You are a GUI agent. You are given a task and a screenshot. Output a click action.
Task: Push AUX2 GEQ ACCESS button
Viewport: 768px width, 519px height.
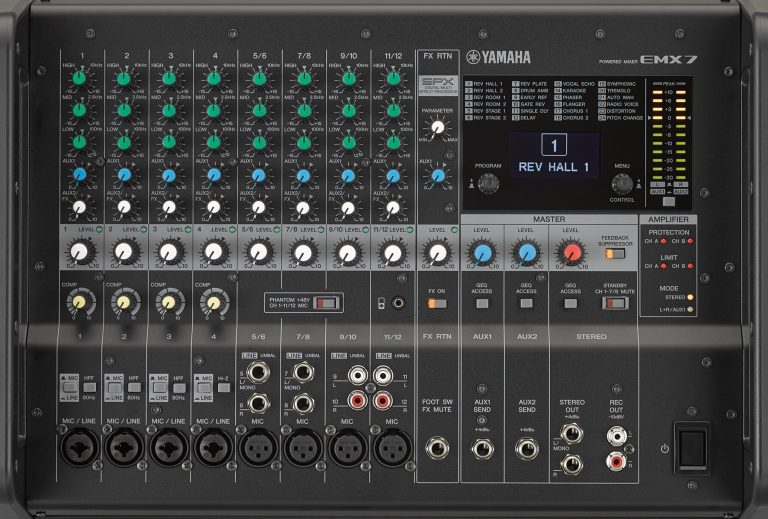tap(527, 304)
